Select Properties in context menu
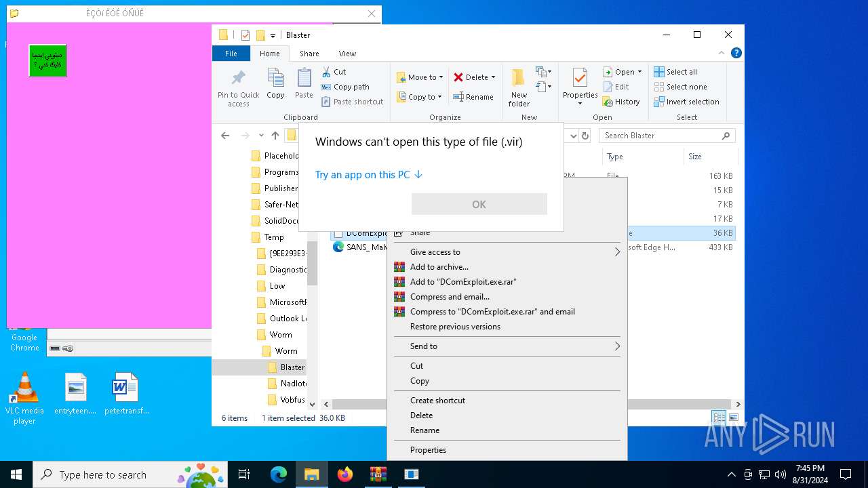Screen dimensions: 868x488 click(x=507, y=450)
